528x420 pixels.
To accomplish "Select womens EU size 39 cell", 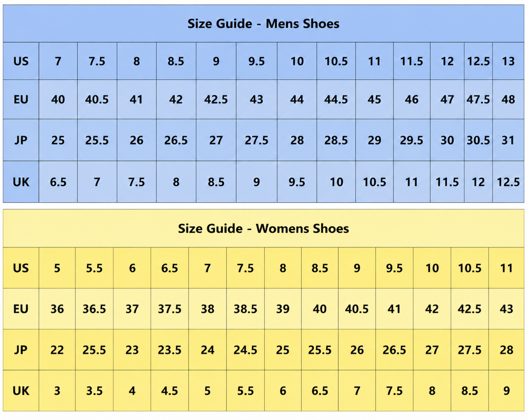I will (x=283, y=309).
